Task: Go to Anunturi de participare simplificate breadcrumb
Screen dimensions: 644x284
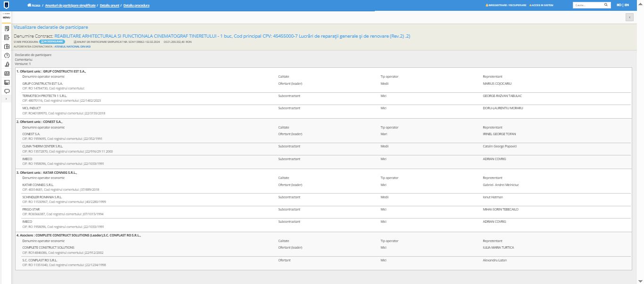Action: point(70,5)
